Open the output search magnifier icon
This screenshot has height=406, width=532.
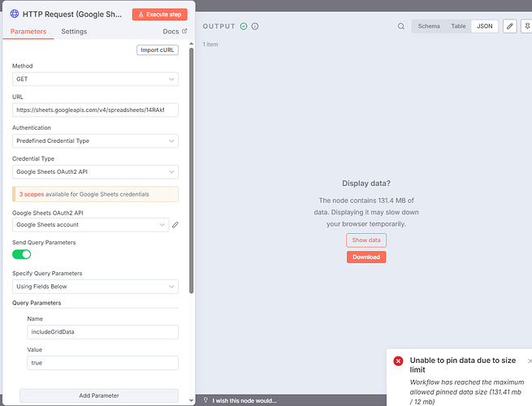coord(401,26)
